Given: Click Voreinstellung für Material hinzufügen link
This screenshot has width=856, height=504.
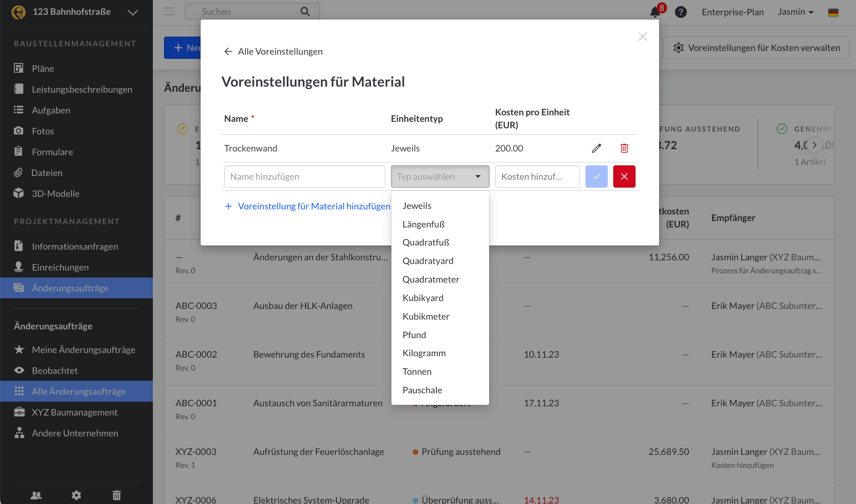Looking at the screenshot, I should tap(307, 206).
